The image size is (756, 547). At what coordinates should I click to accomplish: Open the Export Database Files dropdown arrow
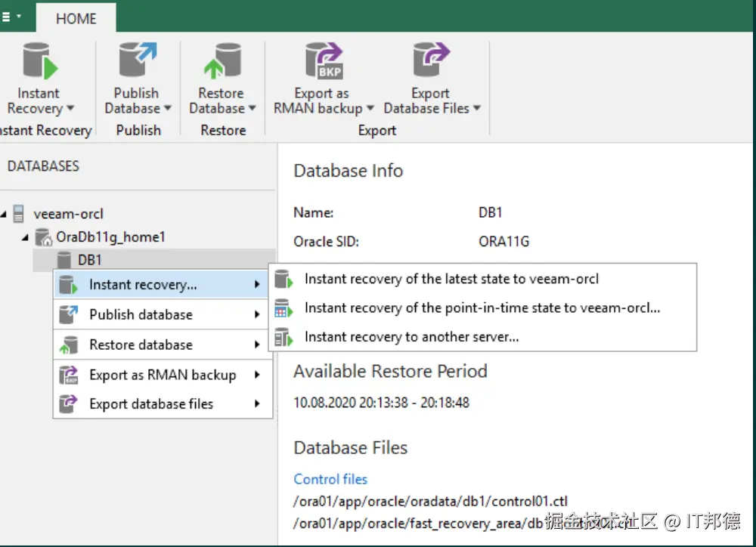click(477, 109)
